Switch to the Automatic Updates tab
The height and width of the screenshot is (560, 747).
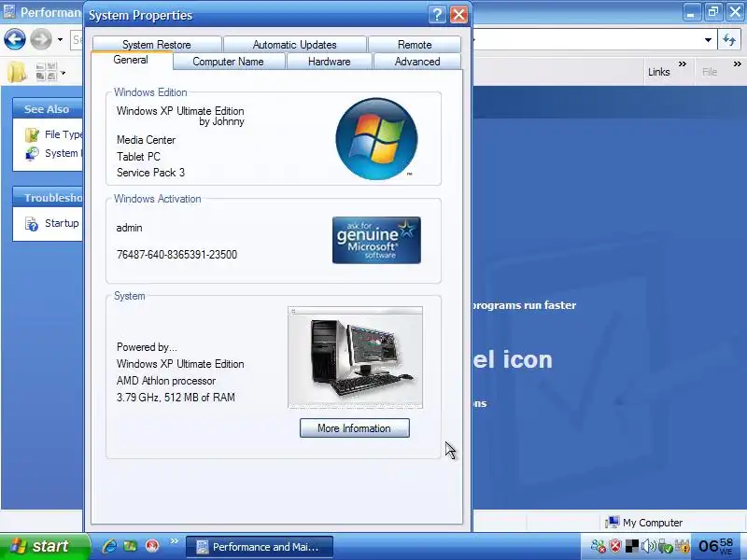pos(294,44)
